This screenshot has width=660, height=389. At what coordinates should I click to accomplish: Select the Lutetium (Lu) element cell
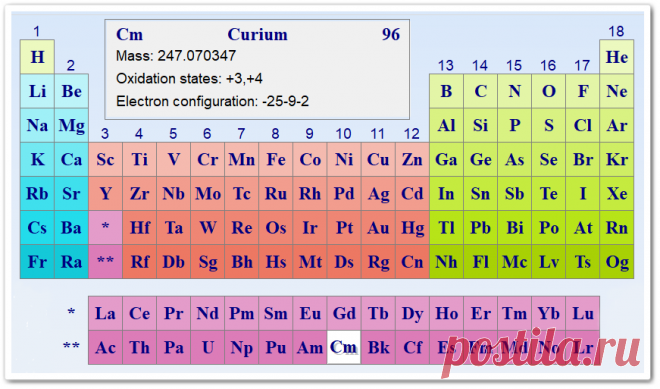583,313
